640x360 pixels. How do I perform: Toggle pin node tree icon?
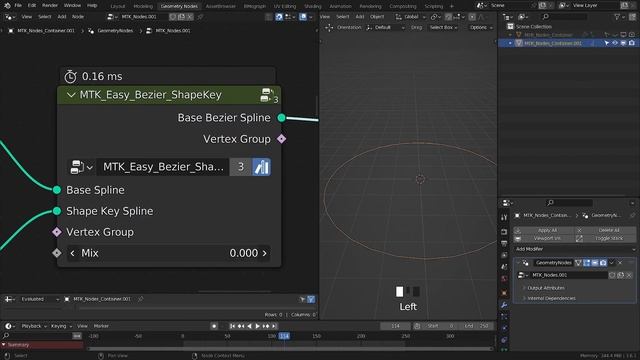point(200,17)
